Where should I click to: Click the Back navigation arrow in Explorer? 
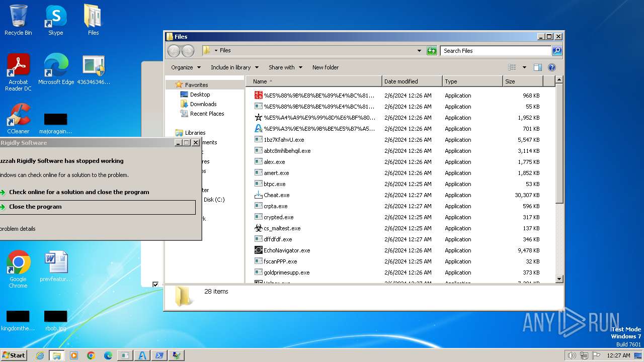tap(174, 50)
